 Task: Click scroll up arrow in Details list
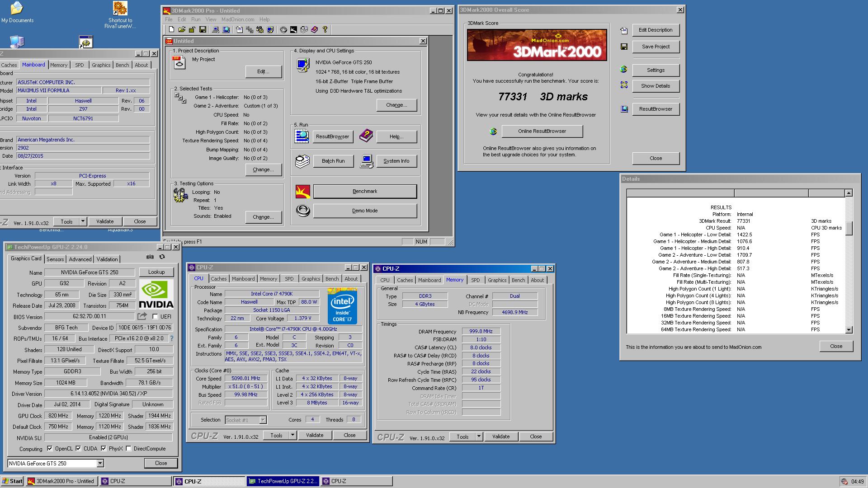tap(849, 193)
